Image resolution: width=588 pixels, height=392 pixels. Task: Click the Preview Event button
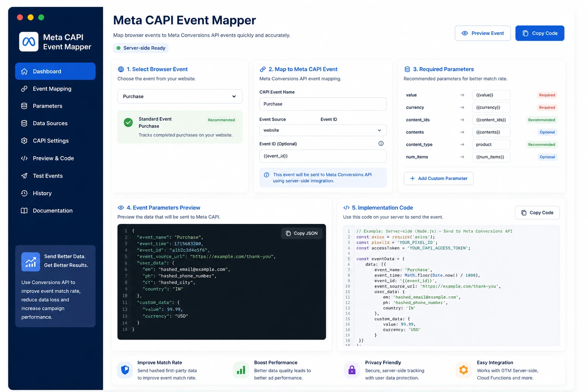click(x=483, y=33)
